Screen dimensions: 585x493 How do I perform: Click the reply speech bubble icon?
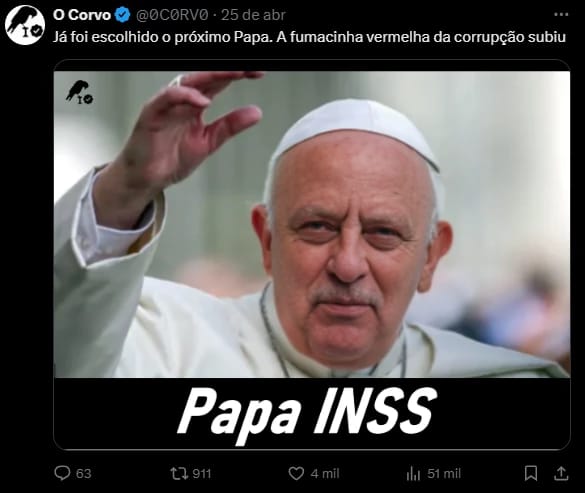62,473
